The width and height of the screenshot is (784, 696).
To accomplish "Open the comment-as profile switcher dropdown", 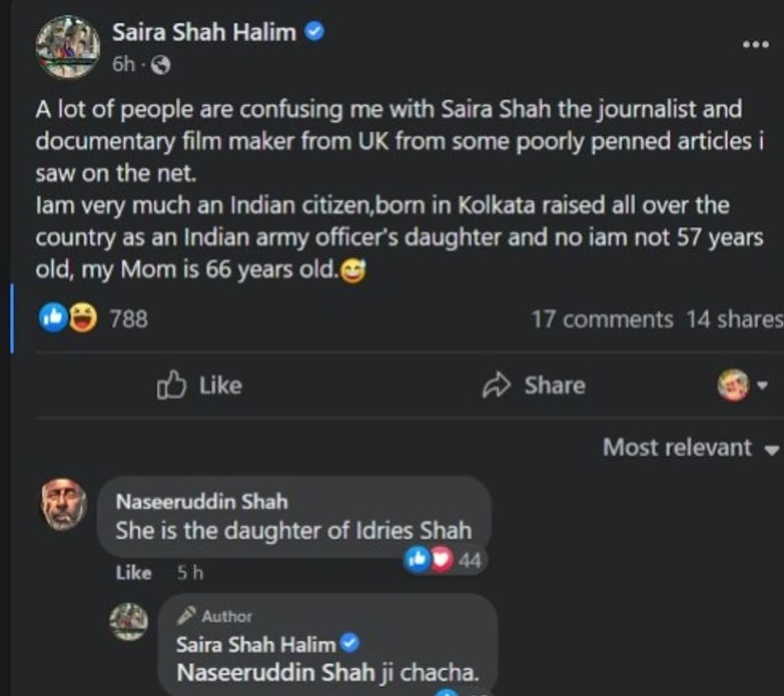I will point(742,385).
